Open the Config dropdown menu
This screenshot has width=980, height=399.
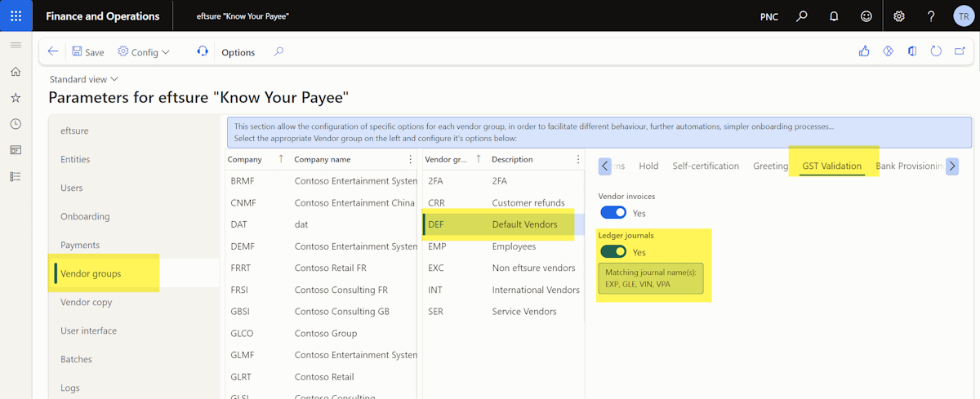144,52
